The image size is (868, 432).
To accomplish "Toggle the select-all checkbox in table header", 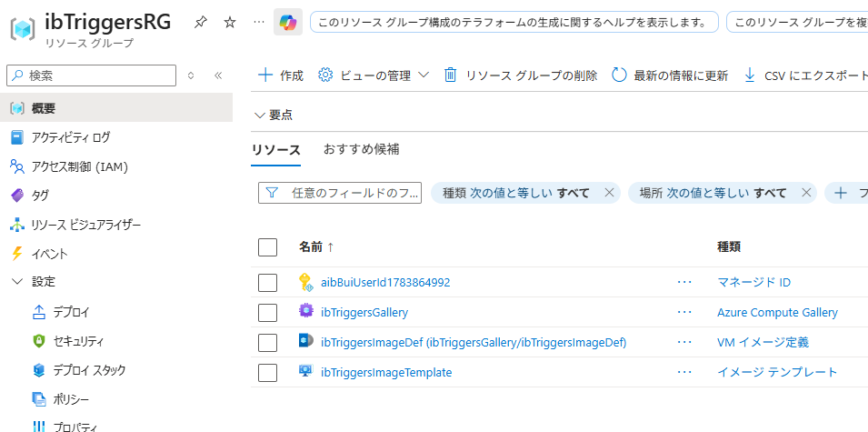I will point(267,247).
